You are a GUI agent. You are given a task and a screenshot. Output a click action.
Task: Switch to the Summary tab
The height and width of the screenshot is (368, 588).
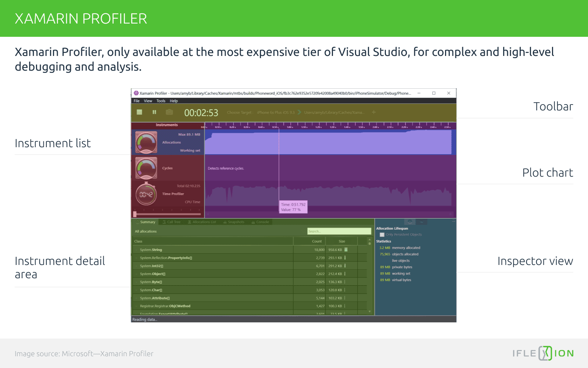146,222
